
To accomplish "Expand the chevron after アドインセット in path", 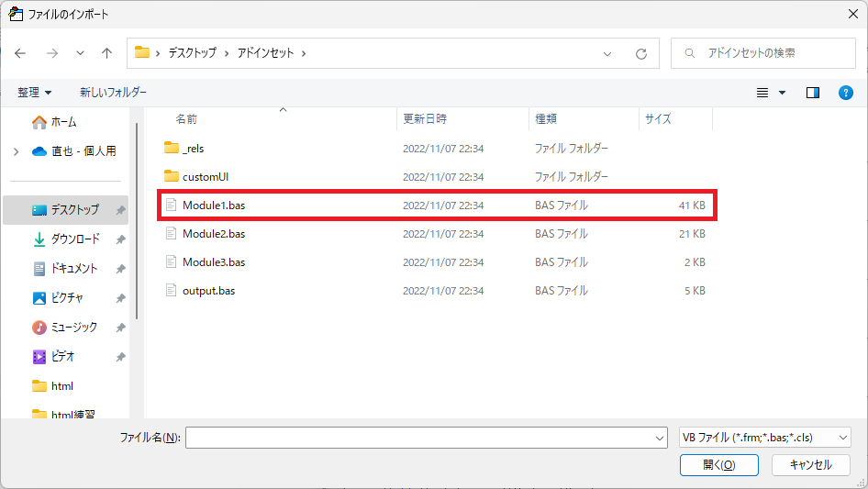I will click(x=304, y=53).
